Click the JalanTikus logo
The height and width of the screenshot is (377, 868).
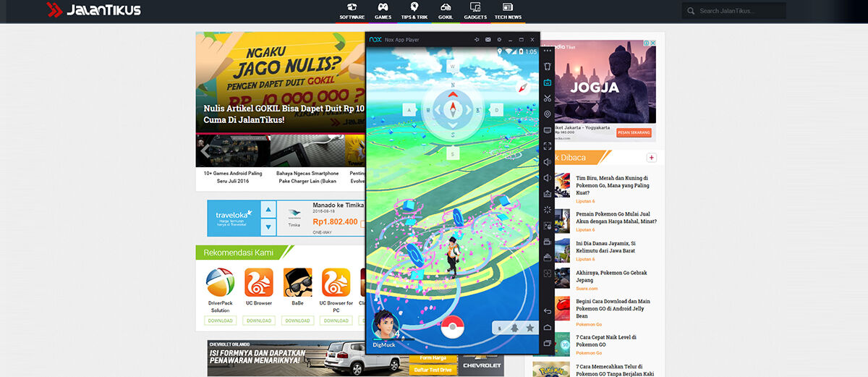coord(93,10)
